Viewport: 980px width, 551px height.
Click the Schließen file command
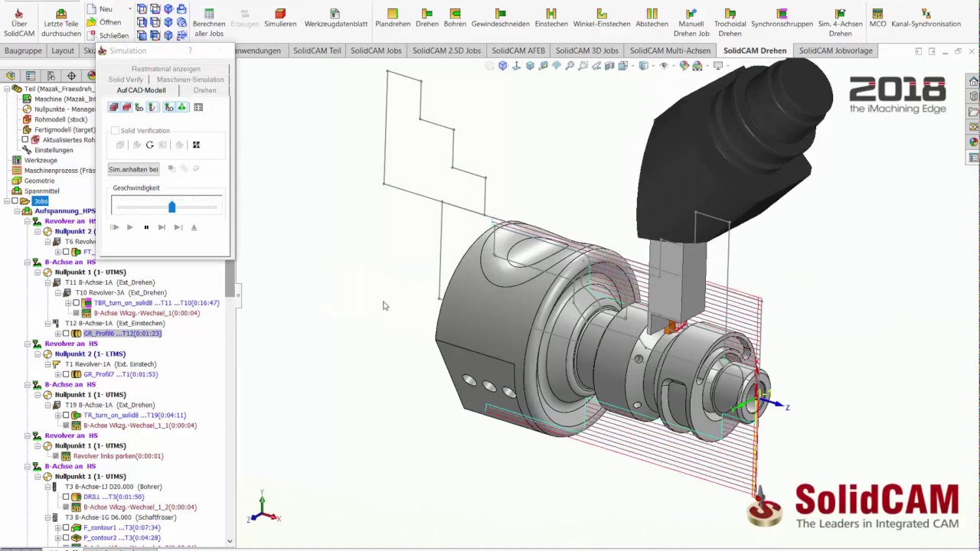pos(107,35)
